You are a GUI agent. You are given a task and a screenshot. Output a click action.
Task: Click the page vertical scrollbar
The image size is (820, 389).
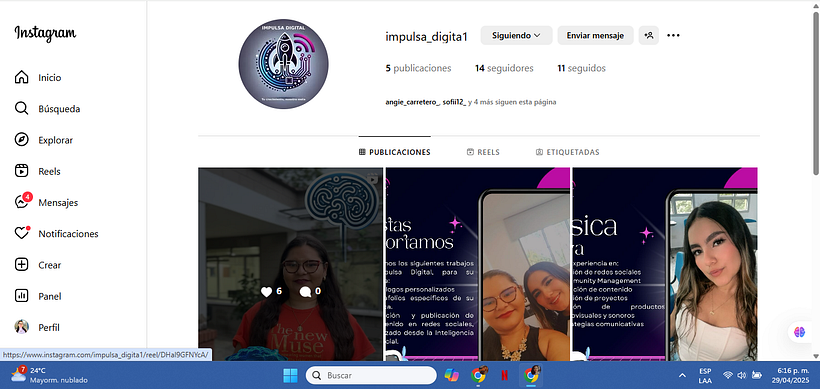(816, 93)
